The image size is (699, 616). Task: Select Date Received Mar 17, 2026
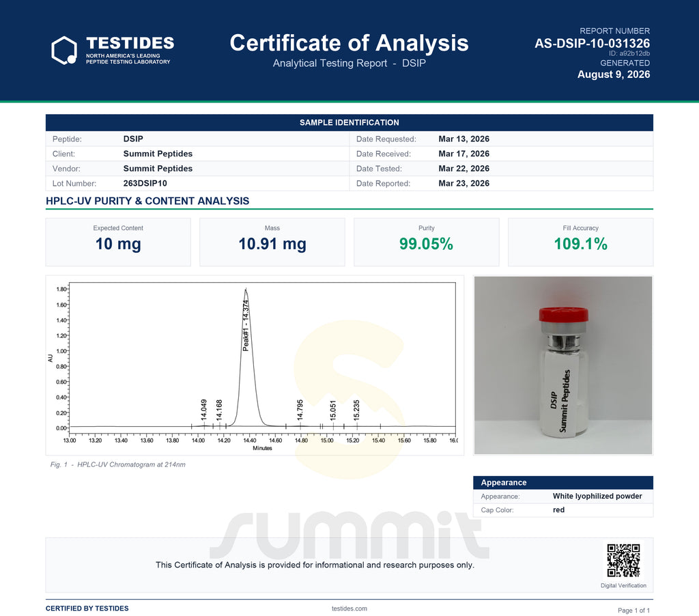463,154
